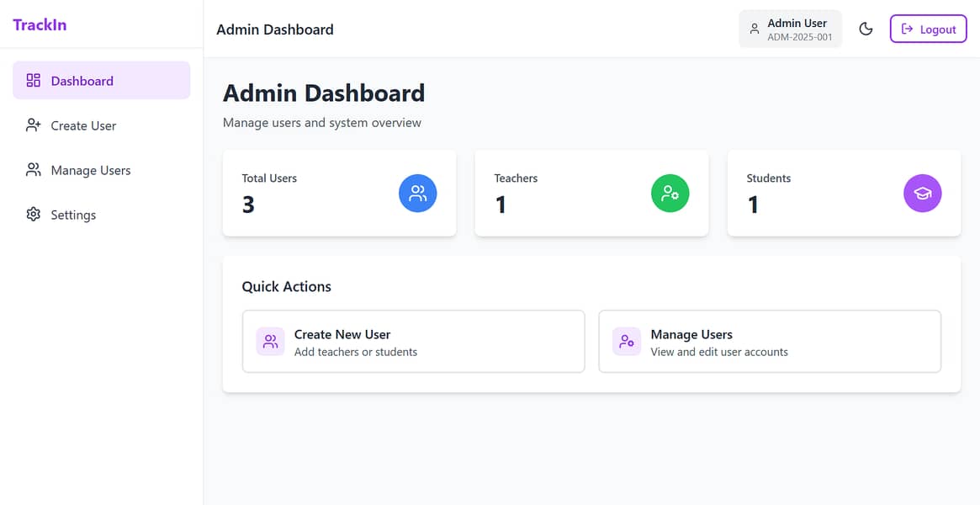Open the Dashboard sidebar menu item
Viewport: 980px width, 505px height.
coord(101,81)
